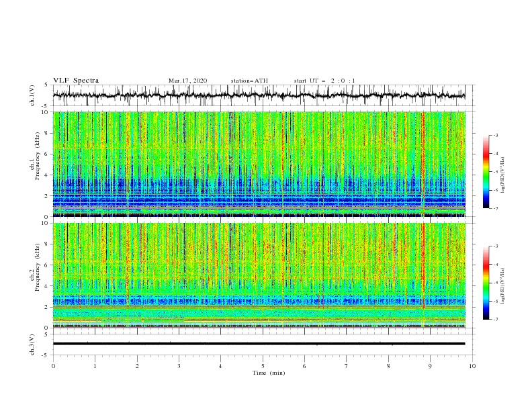The height and width of the screenshot is (411, 532).
Task: Click the ch.2 spectrogram color scale bar
Action: 486,283
